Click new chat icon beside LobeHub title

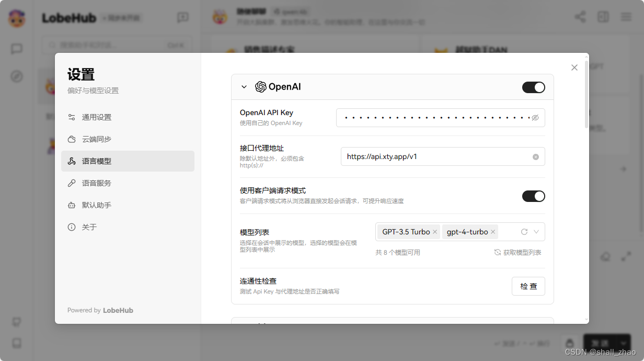182,18
